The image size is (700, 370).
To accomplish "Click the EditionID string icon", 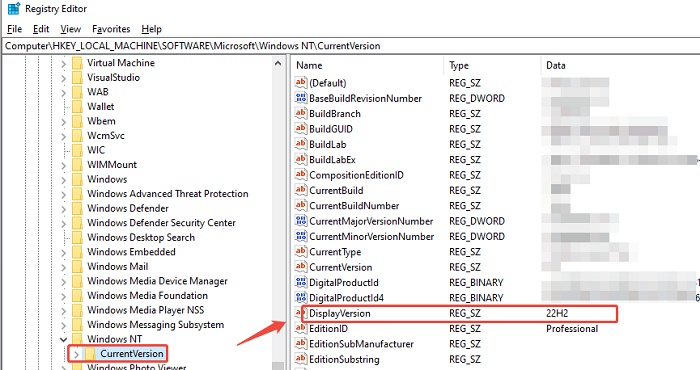I will (x=301, y=328).
